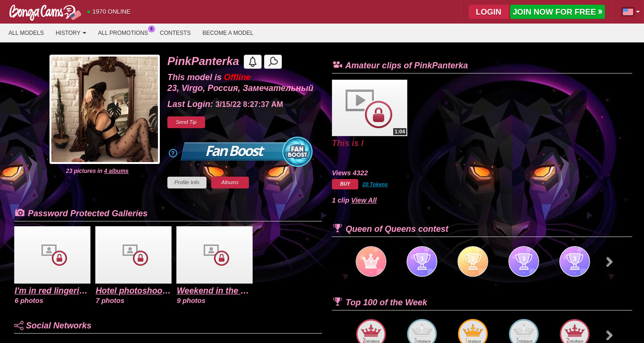Open the PinkPanterka profile photo
The width and height of the screenshot is (644, 343).
[x=105, y=109]
